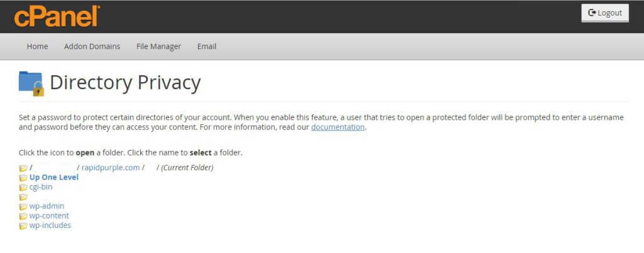This screenshot has width=644, height=253.
Task: Open the unnamed folder icon below cgi-bin
Action: pos(23,197)
